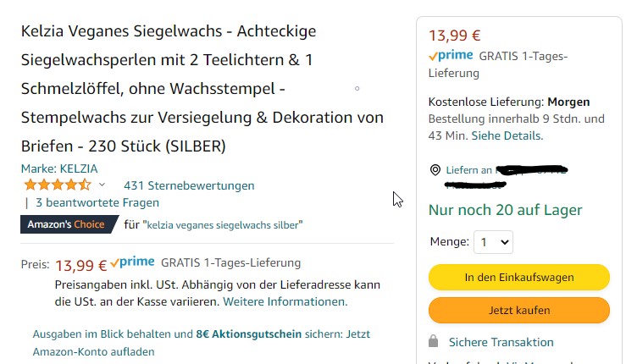Open the Weitere Informationen link

(285, 301)
